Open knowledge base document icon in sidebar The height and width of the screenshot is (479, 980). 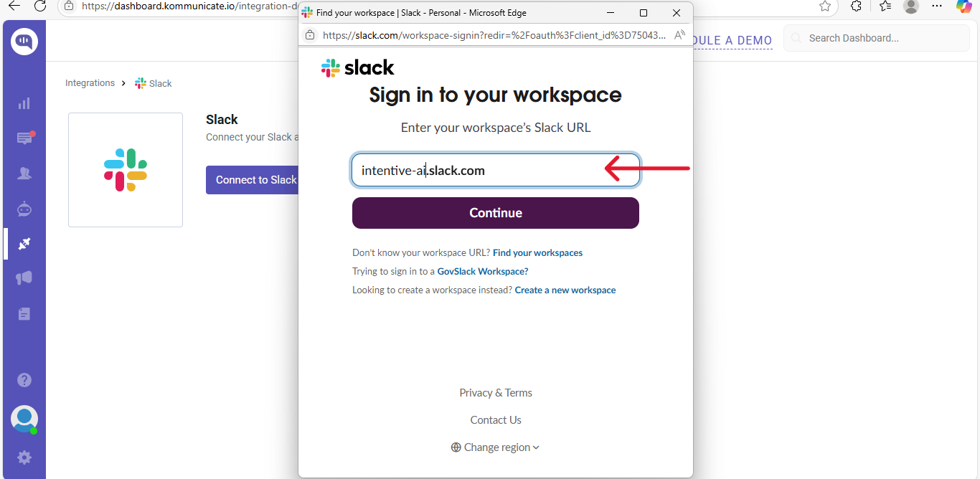pos(24,313)
